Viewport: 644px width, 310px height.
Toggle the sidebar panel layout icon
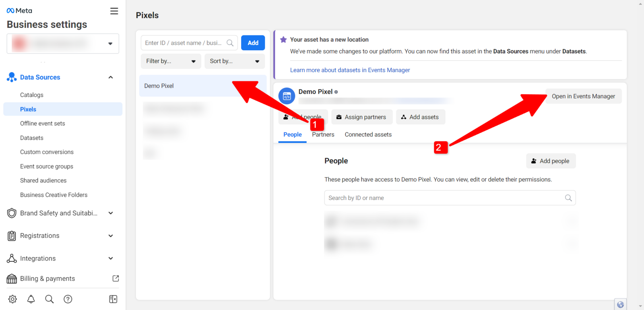tap(113, 299)
